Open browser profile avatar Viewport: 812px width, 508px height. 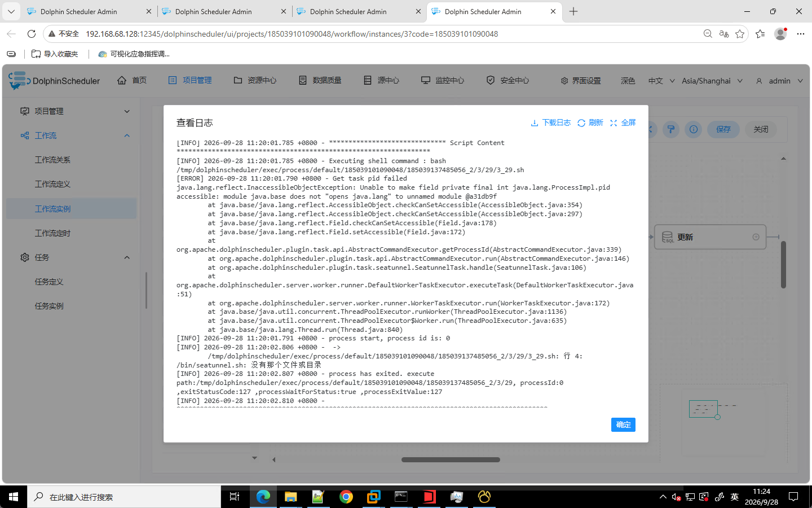pyautogui.click(x=780, y=34)
